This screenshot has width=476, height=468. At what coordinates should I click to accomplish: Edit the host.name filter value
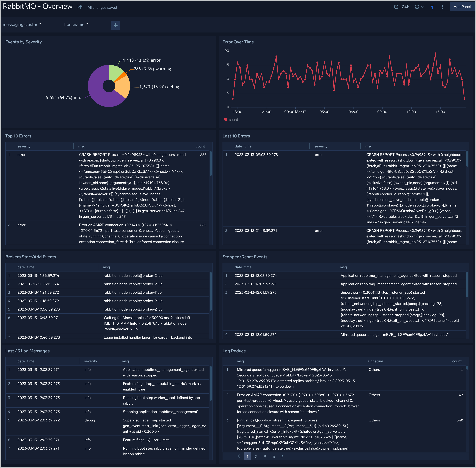(x=94, y=25)
